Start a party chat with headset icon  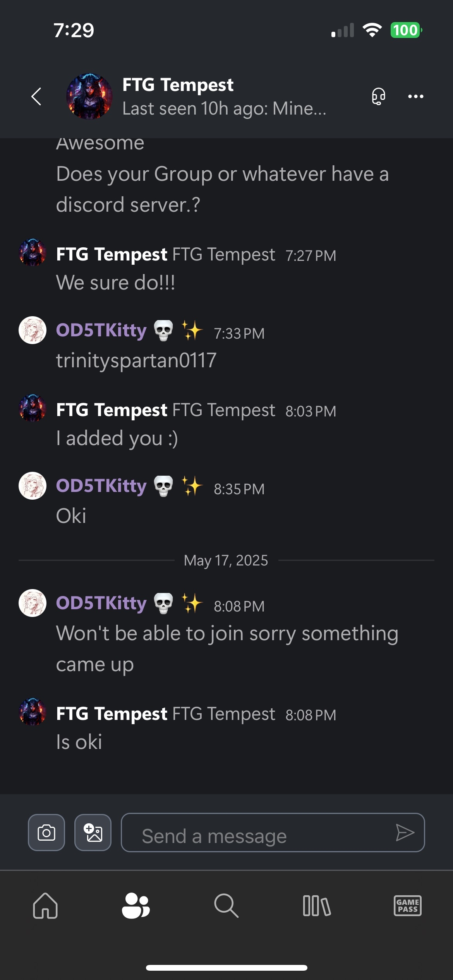point(378,96)
